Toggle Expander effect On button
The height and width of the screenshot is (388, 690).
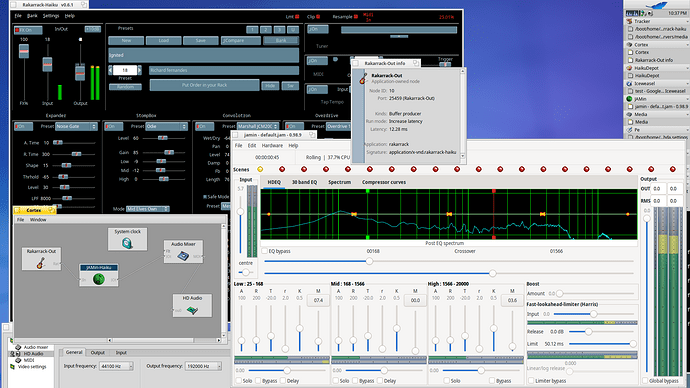[x=23, y=126]
